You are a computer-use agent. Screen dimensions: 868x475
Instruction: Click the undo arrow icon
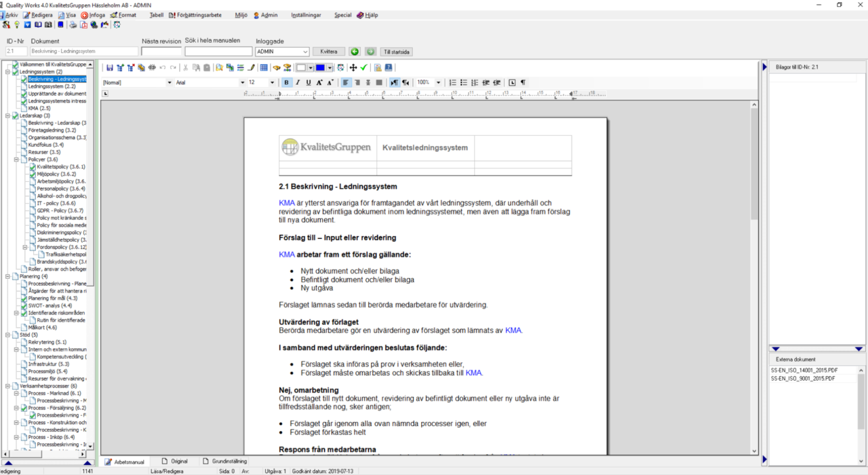[163, 67]
